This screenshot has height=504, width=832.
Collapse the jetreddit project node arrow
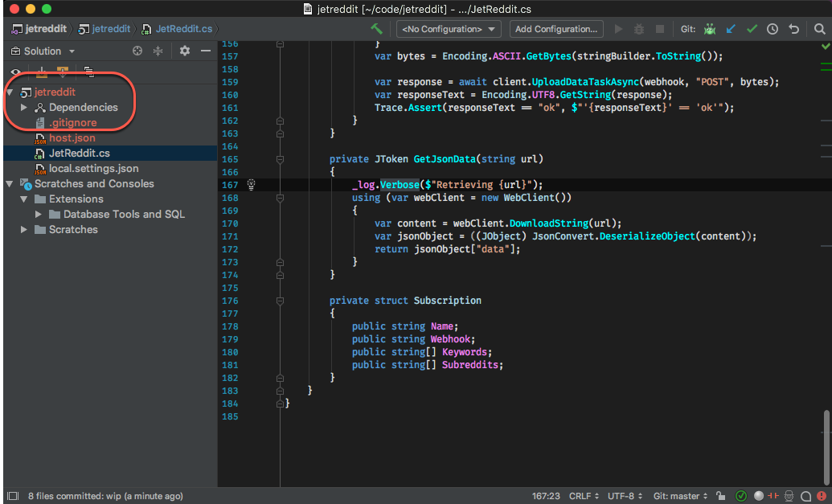(10, 92)
